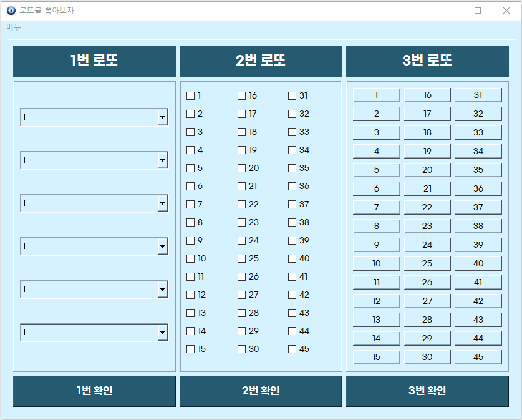The image size is (522, 420).
Task: Check the box for number 31
Action: click(x=292, y=96)
